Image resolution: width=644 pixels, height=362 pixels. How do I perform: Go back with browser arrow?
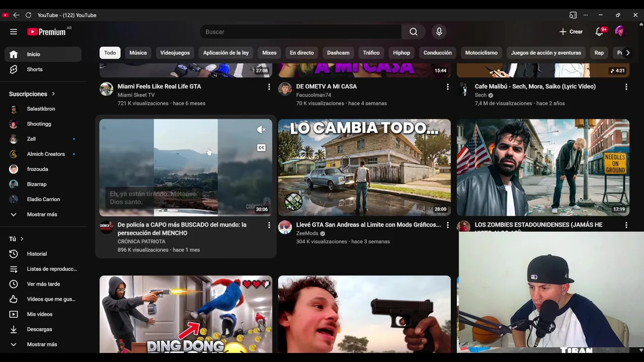point(16,15)
